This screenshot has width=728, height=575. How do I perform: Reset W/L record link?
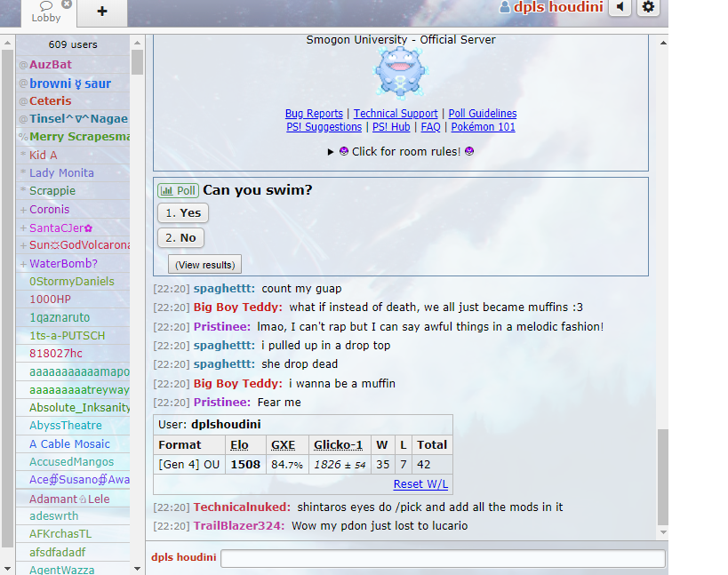pos(420,484)
